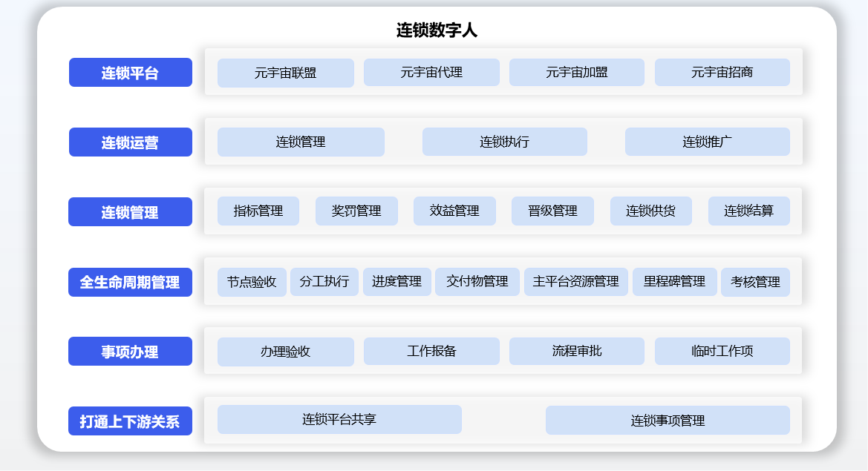Click the 事项办理 category label
This screenshot has width=868, height=471.
[x=130, y=352]
